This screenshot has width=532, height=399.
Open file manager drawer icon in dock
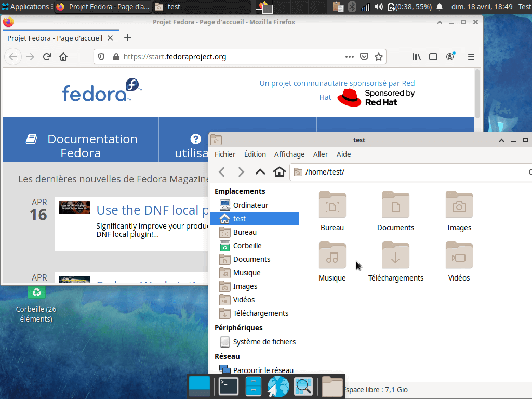(253, 386)
